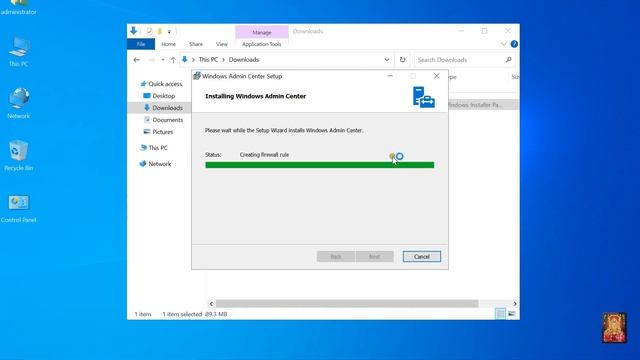Click the 'Installing Windows Admin Center' heading
Viewport: 640px width, 360px height.
coord(256,96)
